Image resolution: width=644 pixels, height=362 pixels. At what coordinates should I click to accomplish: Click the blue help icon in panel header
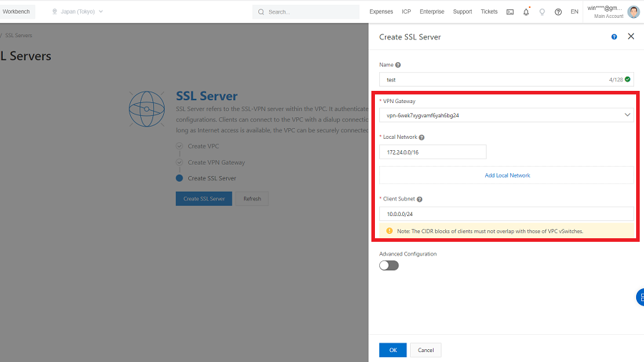pyautogui.click(x=614, y=37)
